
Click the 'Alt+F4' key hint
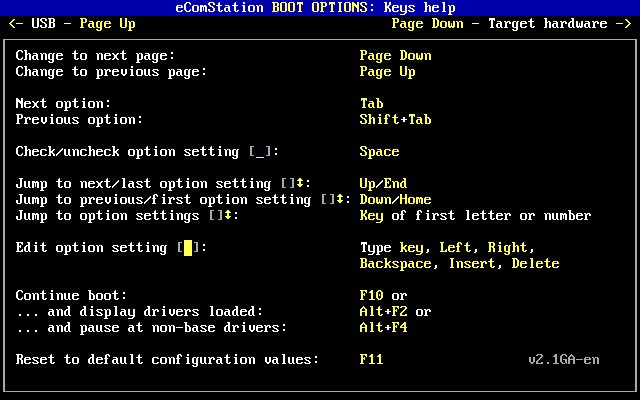click(x=383, y=327)
